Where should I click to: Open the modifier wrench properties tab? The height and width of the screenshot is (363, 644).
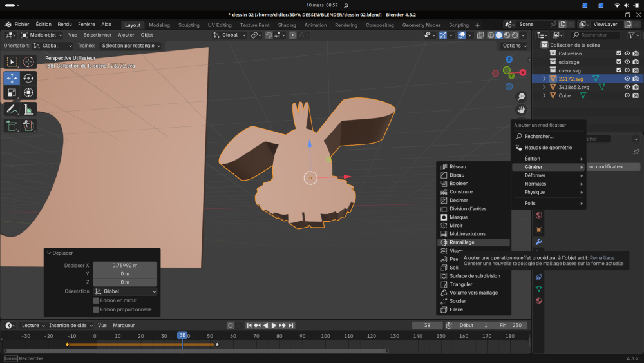(539, 242)
